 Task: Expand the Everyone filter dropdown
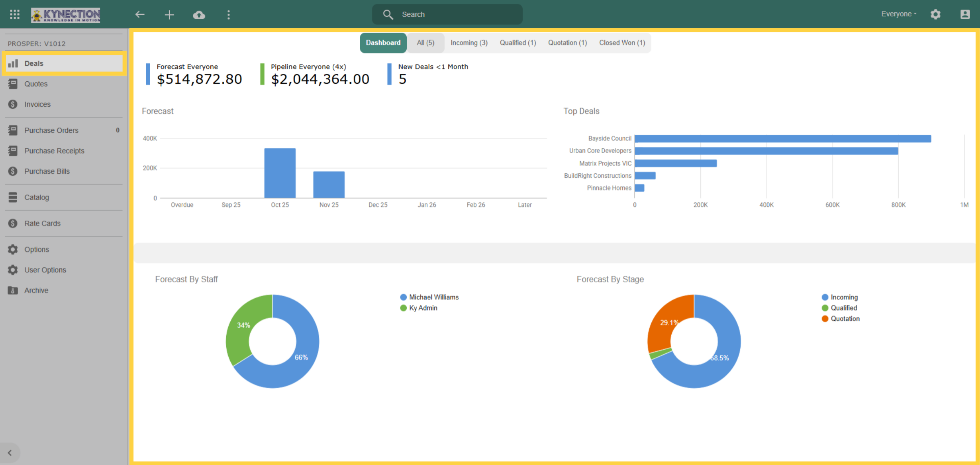pos(899,14)
